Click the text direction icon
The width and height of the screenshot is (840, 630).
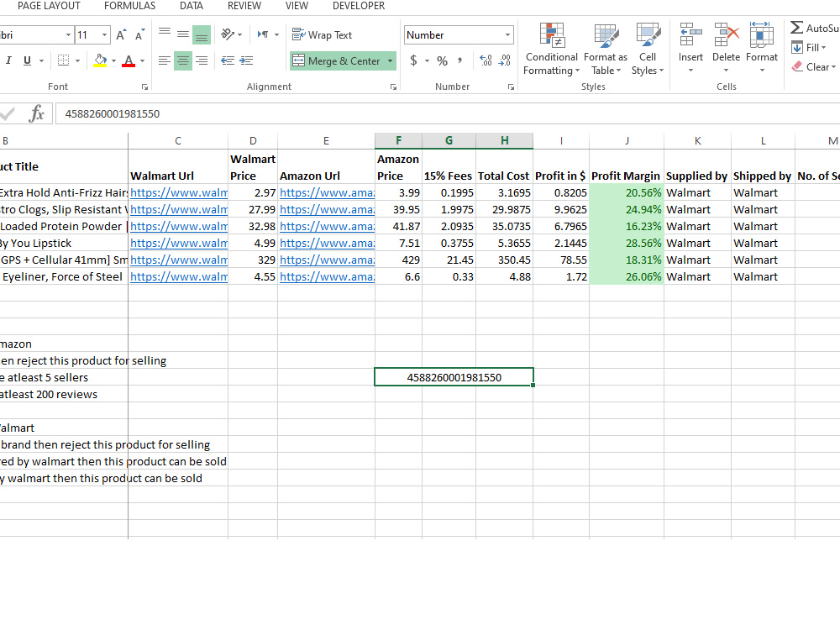(x=263, y=34)
